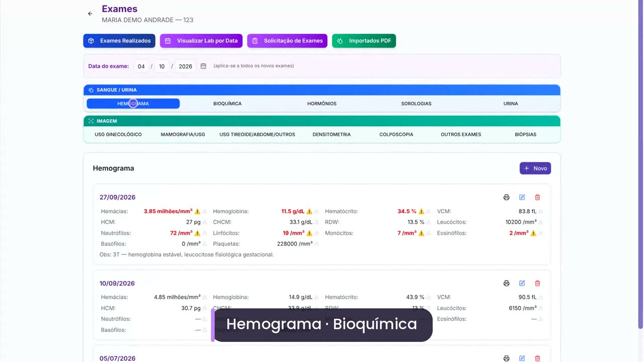Click warning icon beside Hematócrito 34.5 %
This screenshot has height=362, width=644.
422,211
